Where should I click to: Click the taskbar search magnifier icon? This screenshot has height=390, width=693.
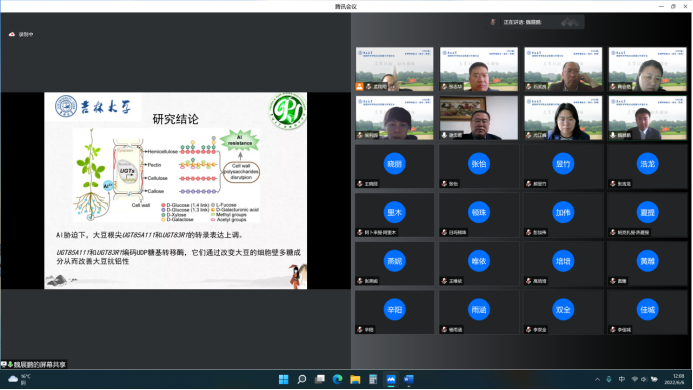(x=301, y=379)
